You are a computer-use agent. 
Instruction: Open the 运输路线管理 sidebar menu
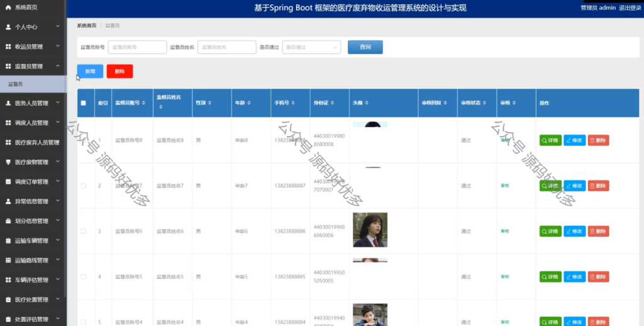[33, 260]
